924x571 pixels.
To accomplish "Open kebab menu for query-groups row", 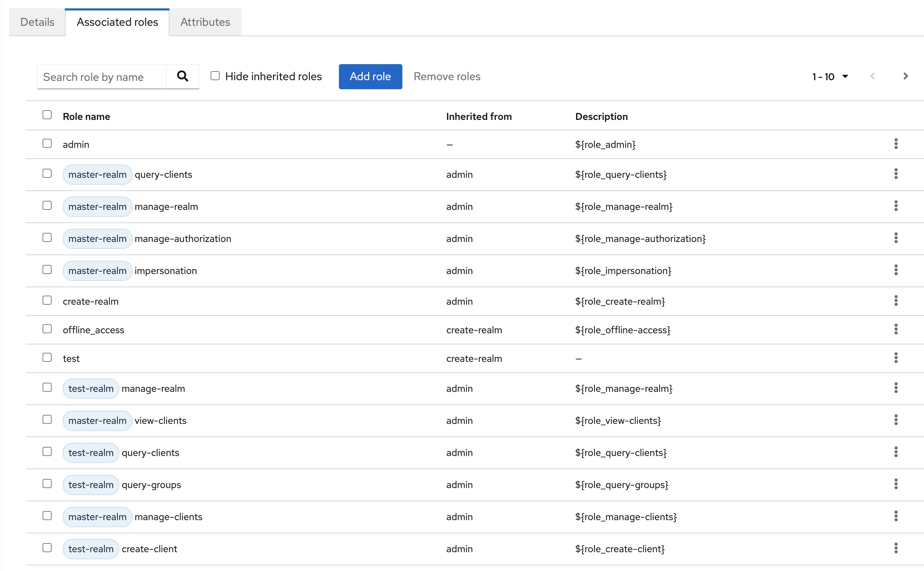I will click(x=896, y=485).
